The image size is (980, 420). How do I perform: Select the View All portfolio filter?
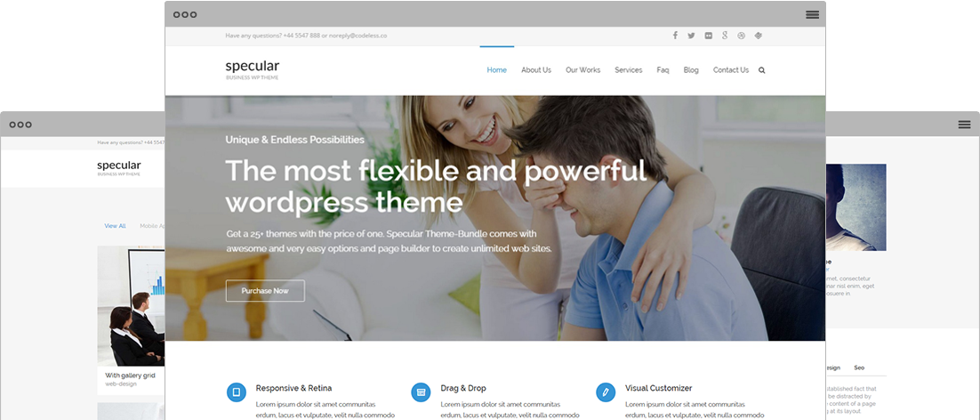tap(115, 226)
